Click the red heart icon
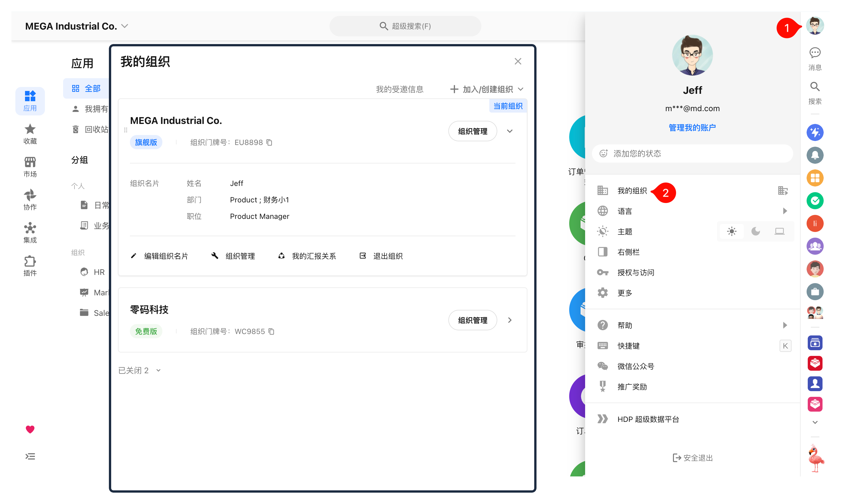 pyautogui.click(x=30, y=429)
